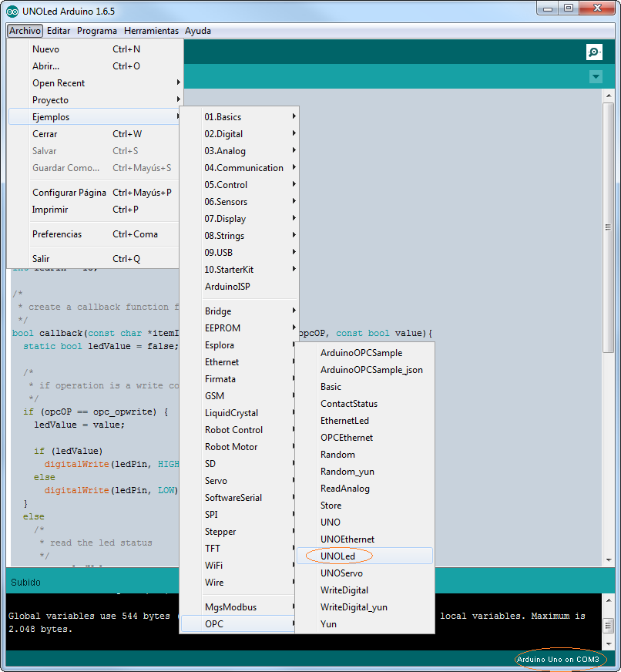
Task: Open the Robot Motor examples
Action: click(238, 446)
